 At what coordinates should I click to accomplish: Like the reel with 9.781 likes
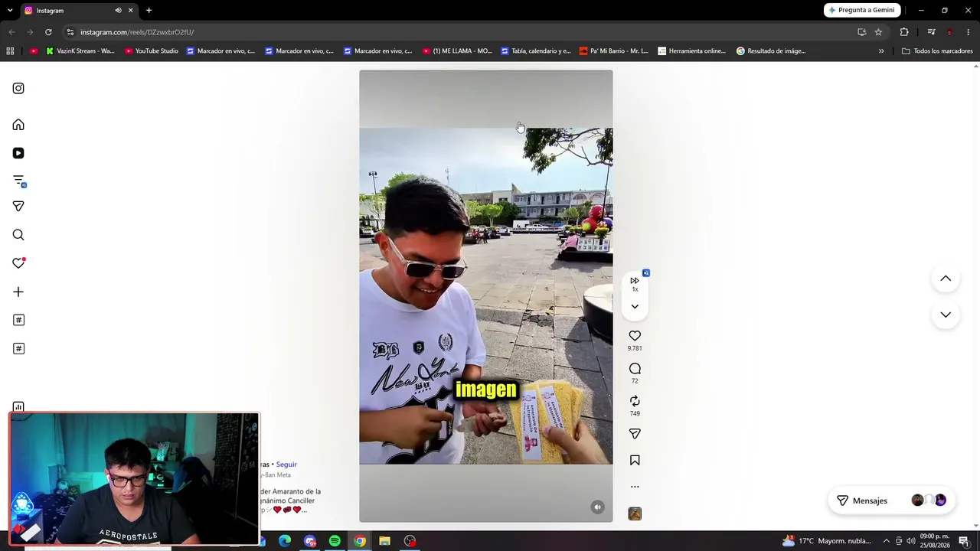pyautogui.click(x=635, y=335)
